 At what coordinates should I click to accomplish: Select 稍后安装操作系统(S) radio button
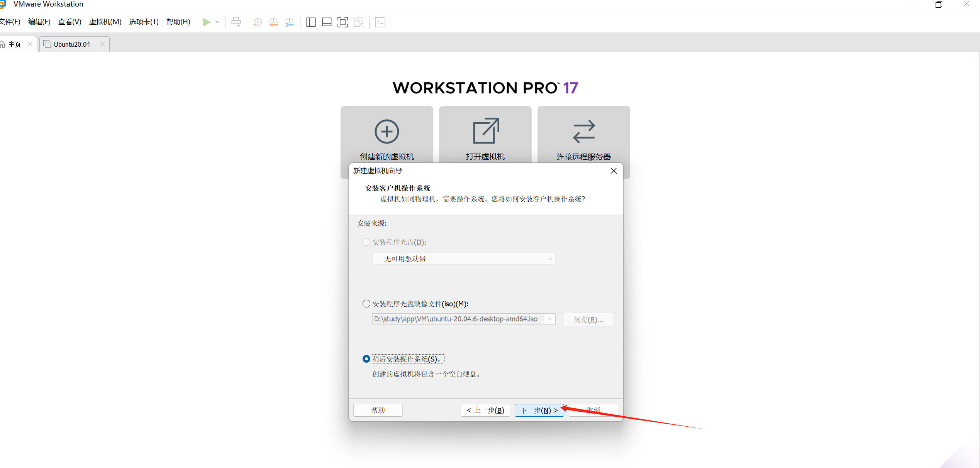click(x=366, y=359)
